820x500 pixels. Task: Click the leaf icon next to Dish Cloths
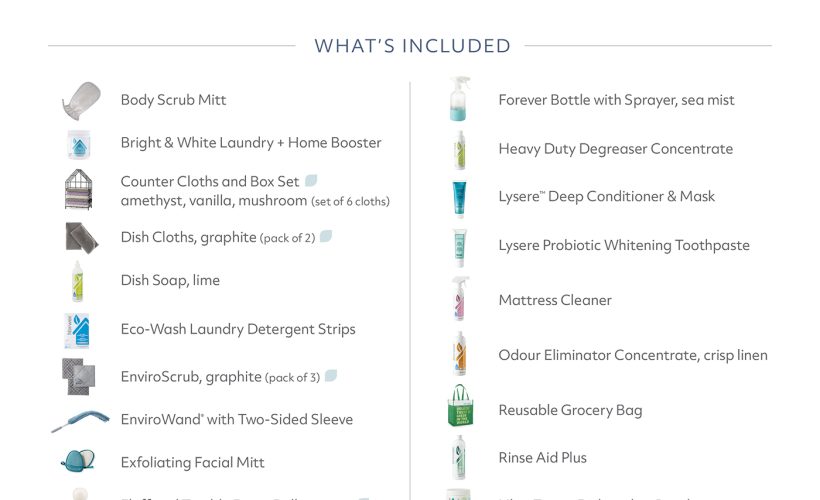(325, 237)
